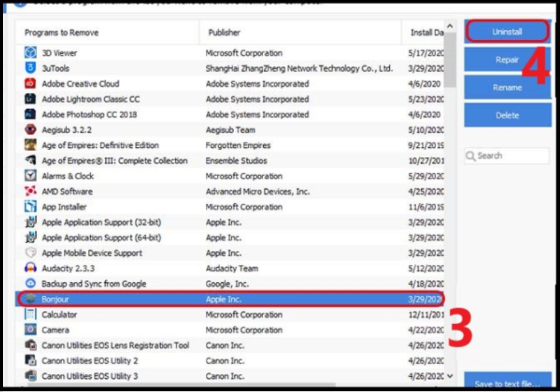Click the Bonjour program icon

[x=30, y=298]
